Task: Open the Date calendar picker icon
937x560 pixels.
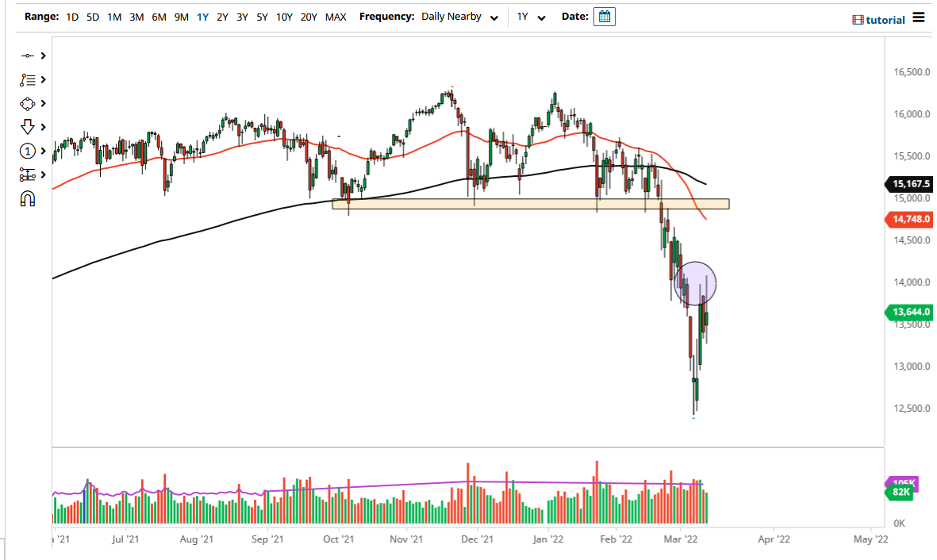Action: pyautogui.click(x=604, y=16)
